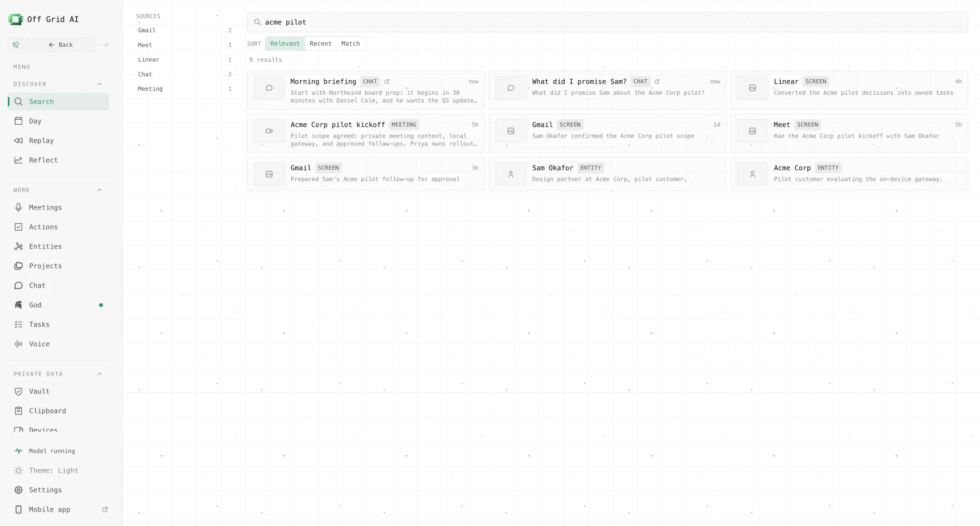
Task: Click the Chat bubble icon in sidebar
Action: pyautogui.click(x=18, y=285)
